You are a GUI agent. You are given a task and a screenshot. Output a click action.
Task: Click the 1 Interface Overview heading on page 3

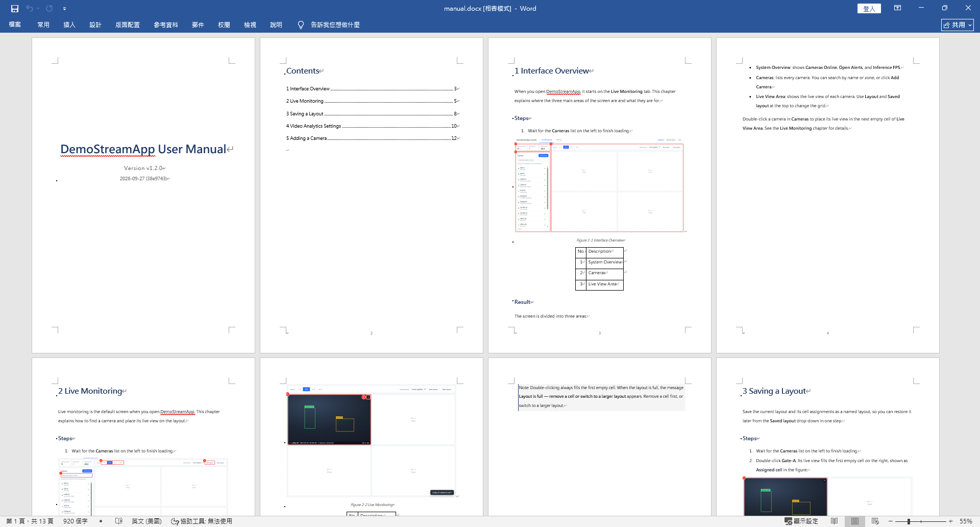coord(552,71)
